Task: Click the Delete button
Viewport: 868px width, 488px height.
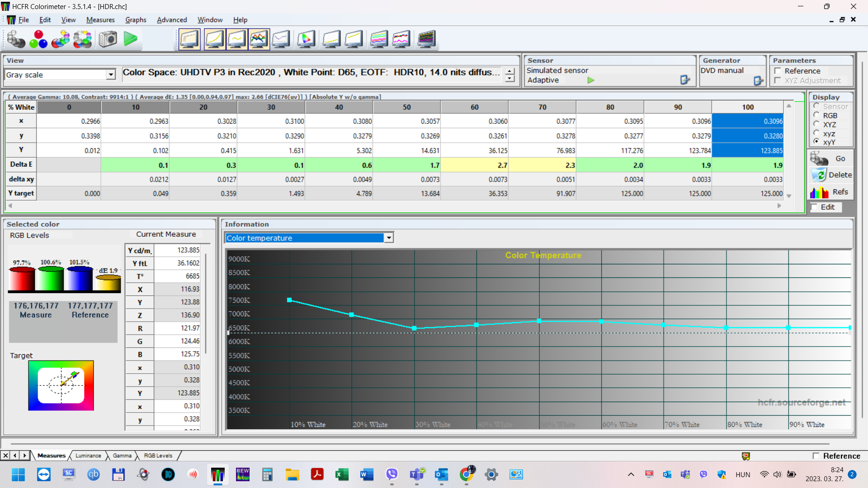Action: [831, 175]
